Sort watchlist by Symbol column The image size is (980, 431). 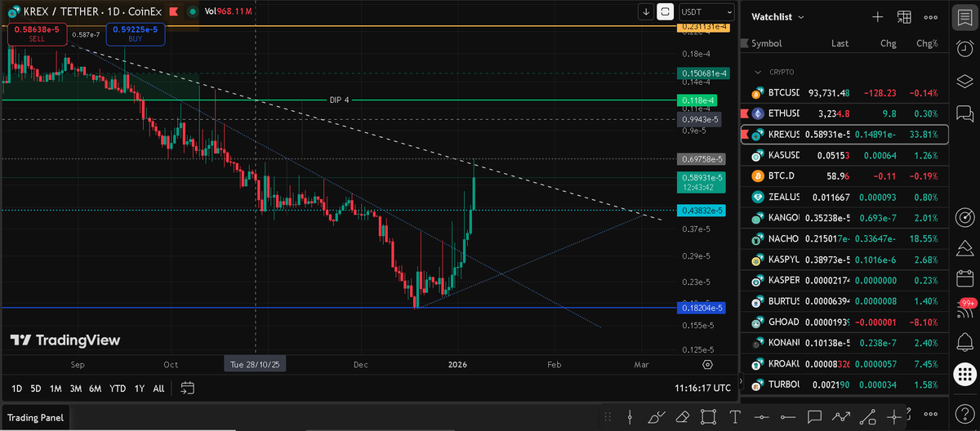click(767, 43)
